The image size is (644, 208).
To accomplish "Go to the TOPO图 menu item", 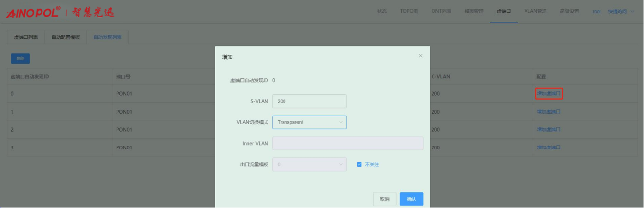I will coord(409,11).
